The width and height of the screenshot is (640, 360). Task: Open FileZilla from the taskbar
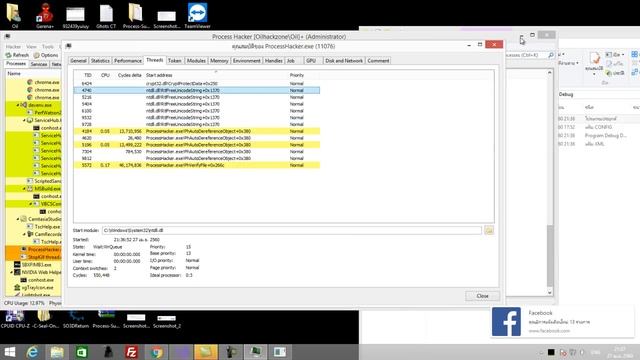131,352
